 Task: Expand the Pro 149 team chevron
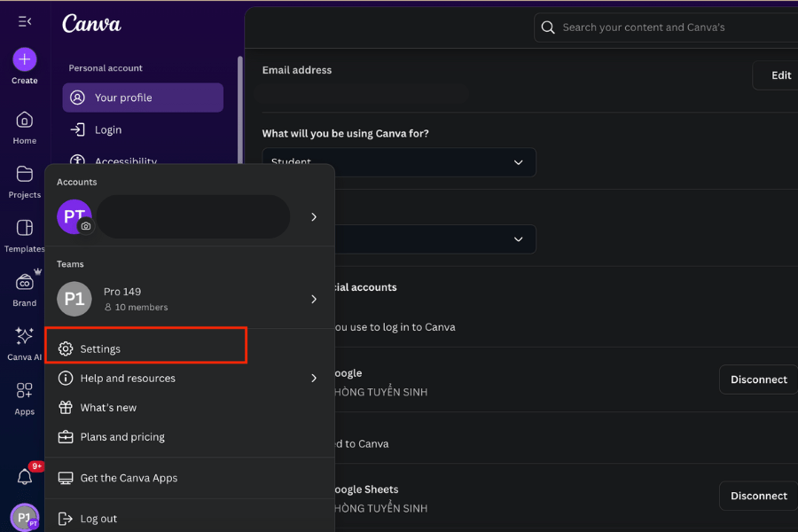click(x=314, y=299)
